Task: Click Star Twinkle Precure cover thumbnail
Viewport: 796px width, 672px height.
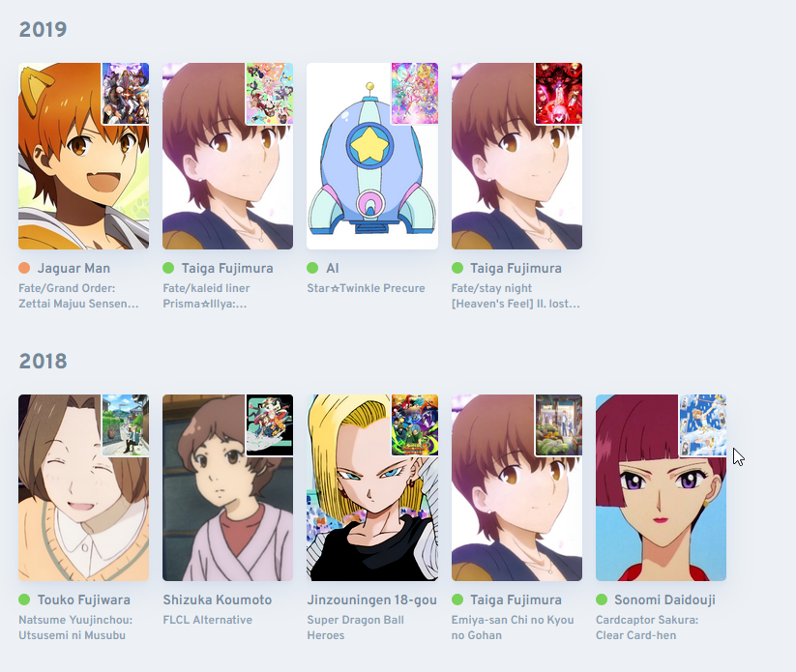Action: coord(414,94)
